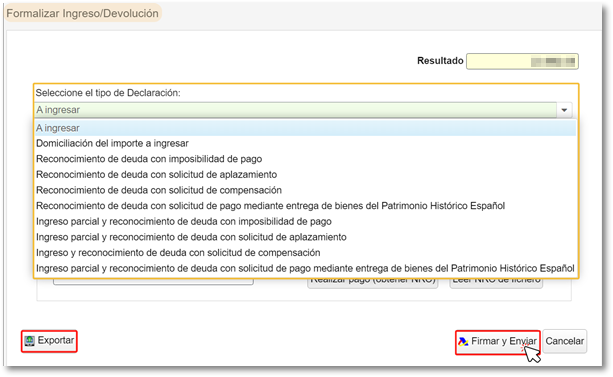Click the Resultado value field
613x377 pixels.
522,61
